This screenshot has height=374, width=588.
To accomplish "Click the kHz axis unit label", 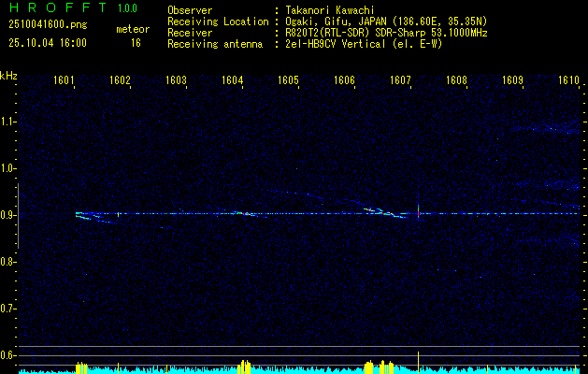I will click(x=8, y=76).
